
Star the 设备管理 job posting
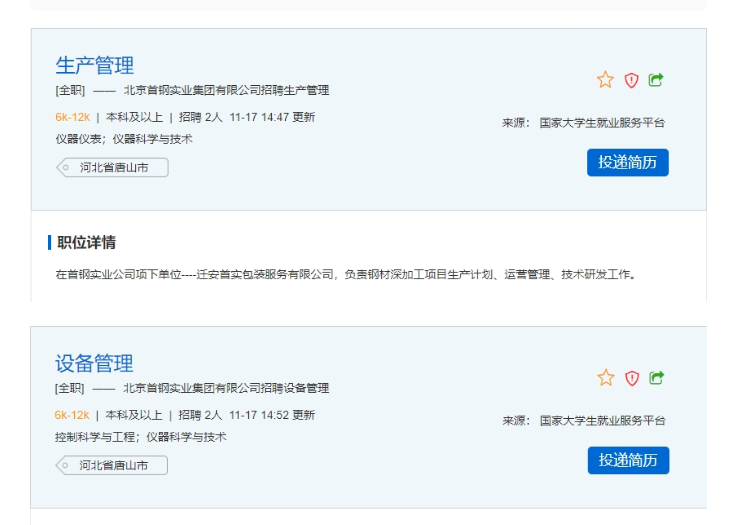[605, 377]
